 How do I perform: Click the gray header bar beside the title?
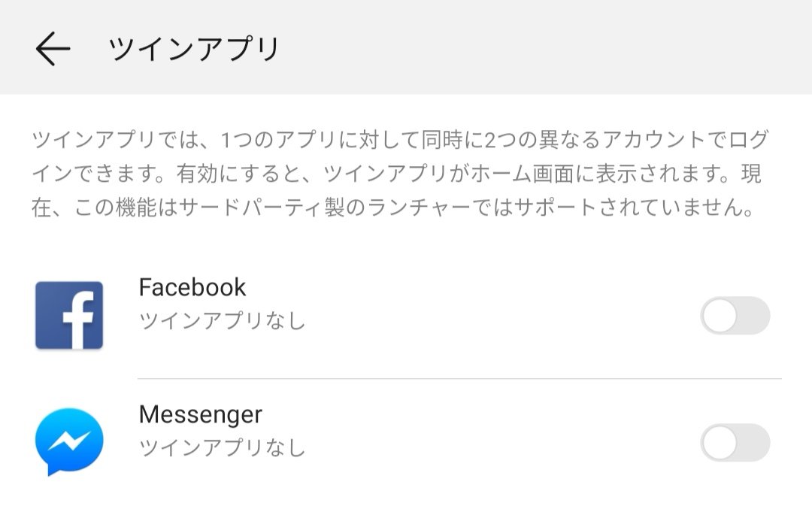[544, 47]
